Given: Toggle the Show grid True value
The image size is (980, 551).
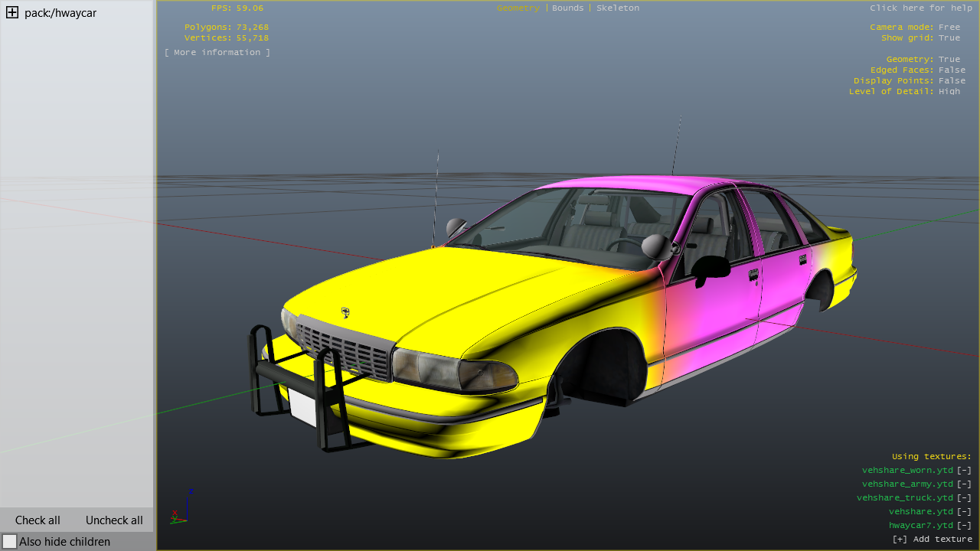Looking at the screenshot, I should pyautogui.click(x=949, y=38).
